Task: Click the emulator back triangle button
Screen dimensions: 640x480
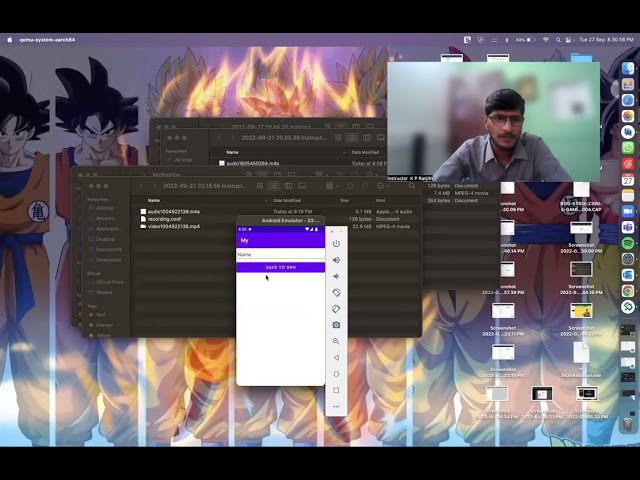Action: point(336,358)
